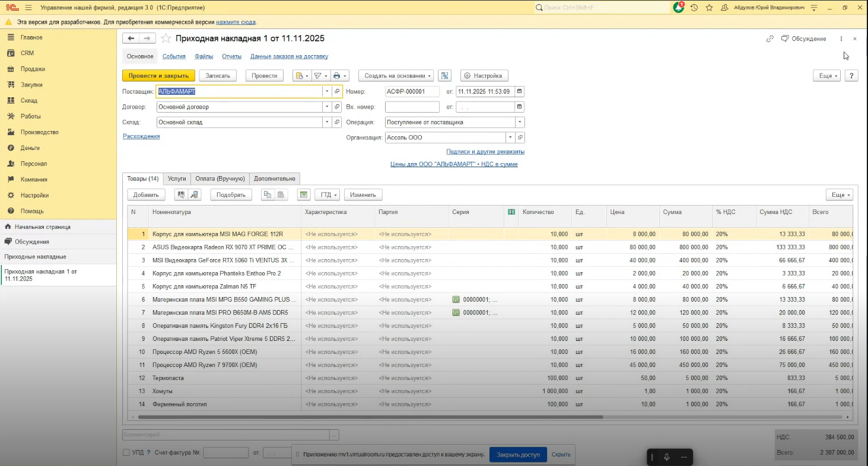This screenshot has height=466, width=868.
Task: Click the get link chain icon
Action: (770, 39)
